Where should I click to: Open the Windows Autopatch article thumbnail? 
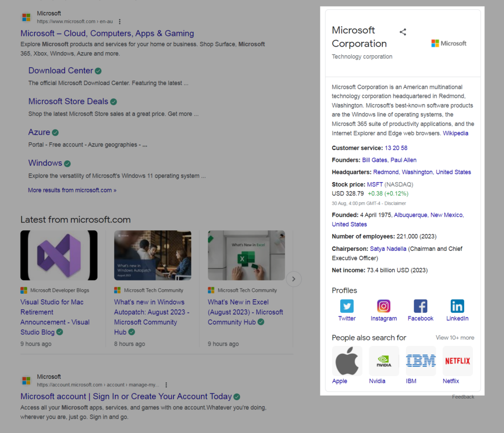153,255
